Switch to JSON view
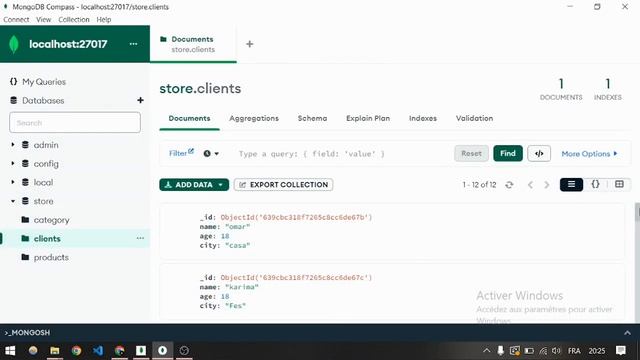The width and height of the screenshot is (640, 360). [x=596, y=184]
